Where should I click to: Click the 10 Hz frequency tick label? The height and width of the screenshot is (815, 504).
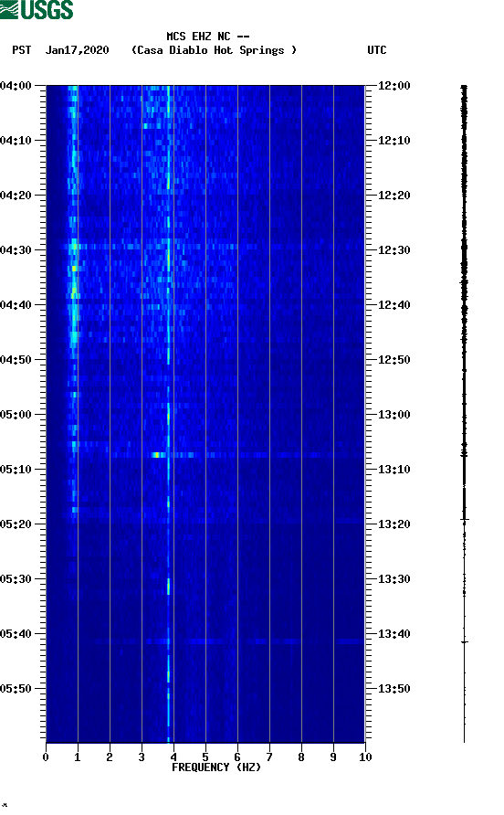365,757
